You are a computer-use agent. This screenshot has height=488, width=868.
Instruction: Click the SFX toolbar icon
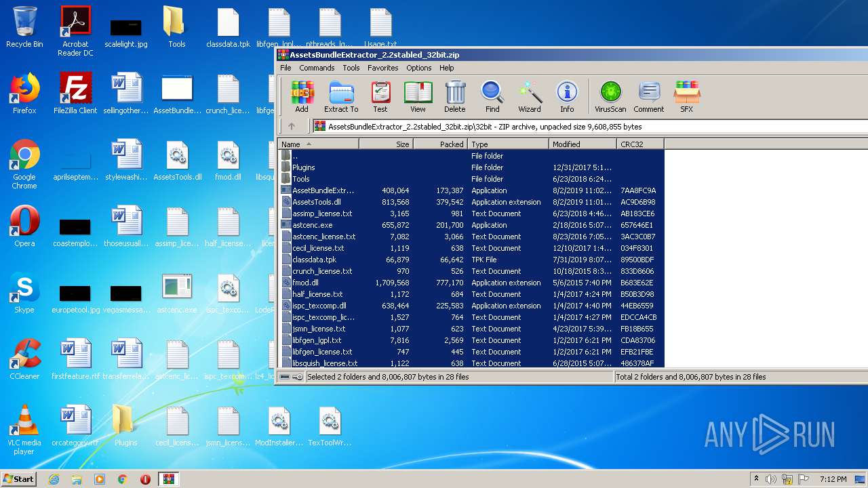click(x=686, y=96)
